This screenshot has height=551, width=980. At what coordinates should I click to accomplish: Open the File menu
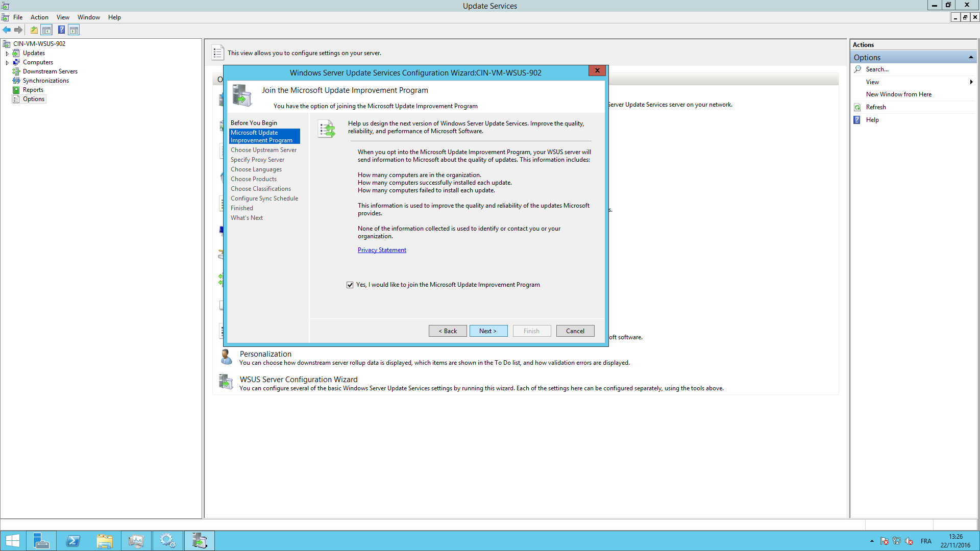click(x=18, y=17)
